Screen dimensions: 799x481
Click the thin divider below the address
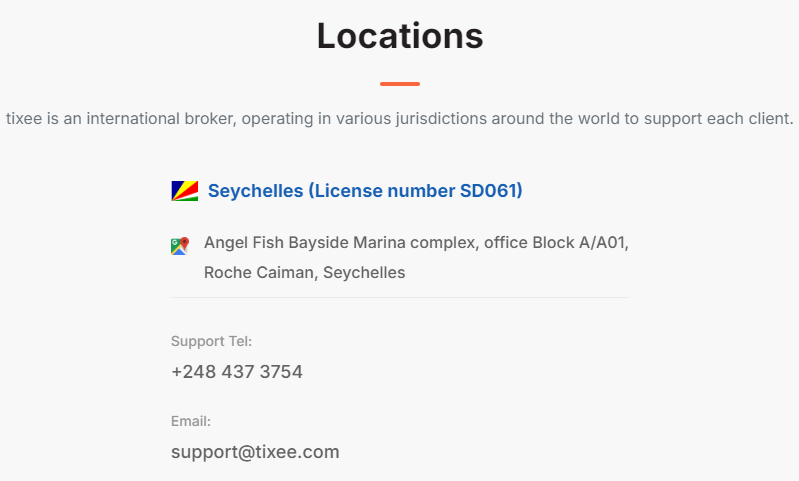tap(400, 298)
